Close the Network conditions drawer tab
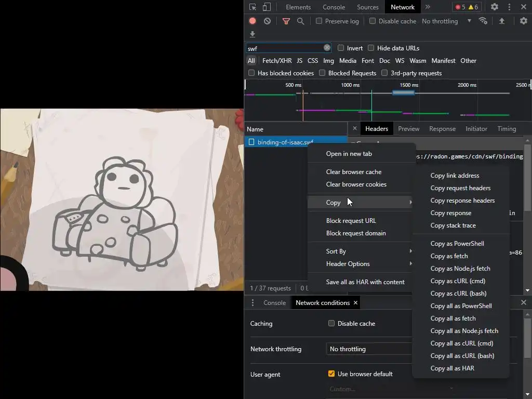532x399 pixels. pyautogui.click(x=355, y=303)
